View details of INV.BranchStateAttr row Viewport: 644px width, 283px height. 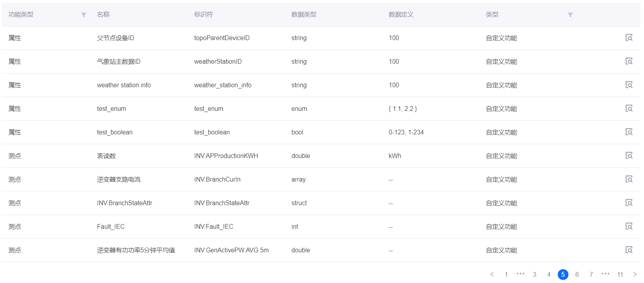(x=629, y=203)
